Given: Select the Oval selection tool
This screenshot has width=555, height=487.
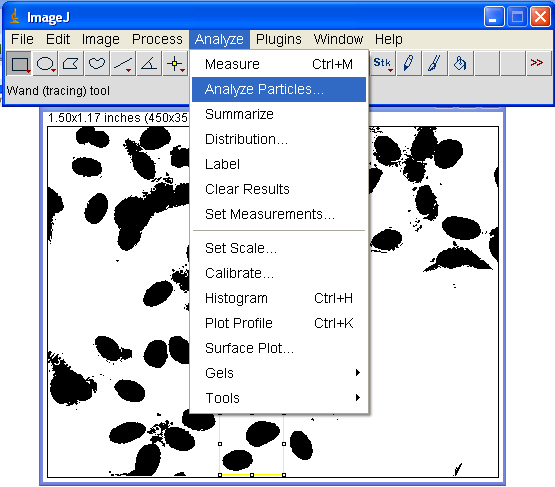Looking at the screenshot, I should (x=45, y=64).
